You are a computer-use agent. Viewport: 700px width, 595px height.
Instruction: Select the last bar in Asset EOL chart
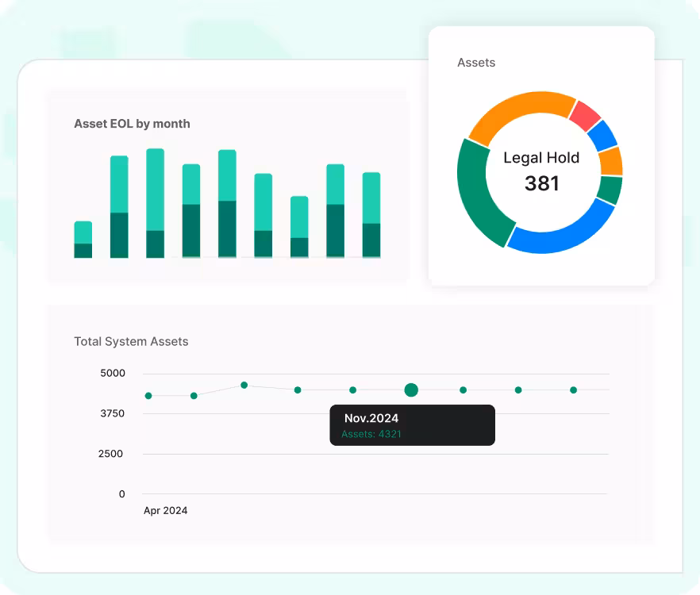coord(371,215)
